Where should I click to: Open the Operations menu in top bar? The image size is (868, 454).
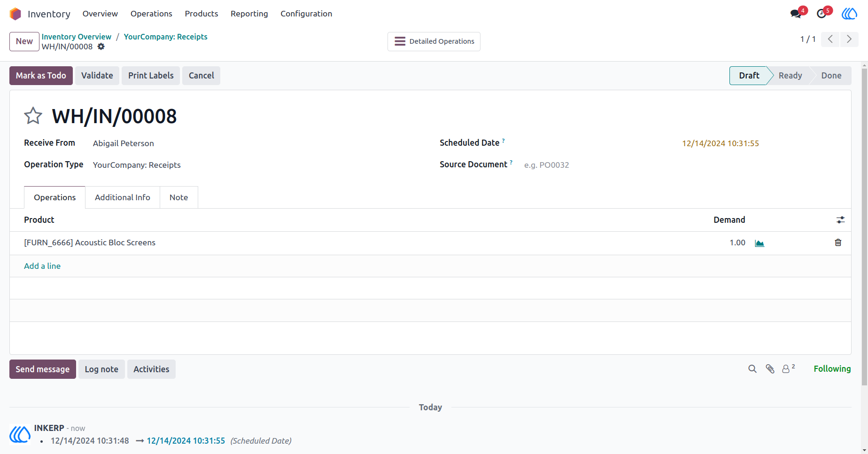pyautogui.click(x=151, y=14)
